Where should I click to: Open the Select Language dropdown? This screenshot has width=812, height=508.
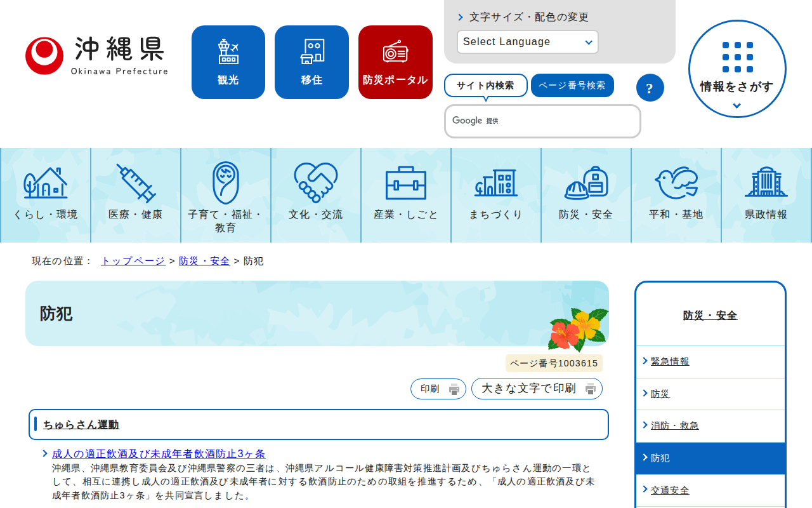(x=528, y=42)
